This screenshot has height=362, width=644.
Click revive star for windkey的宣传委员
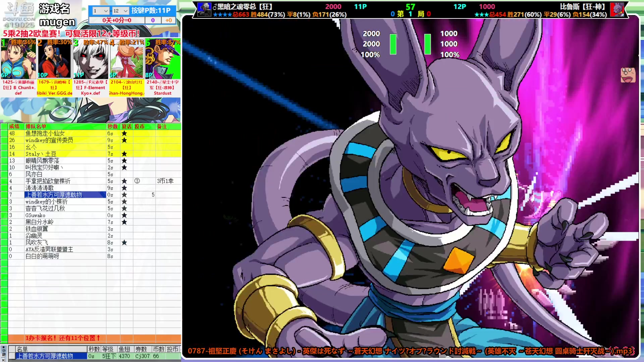[x=124, y=140]
